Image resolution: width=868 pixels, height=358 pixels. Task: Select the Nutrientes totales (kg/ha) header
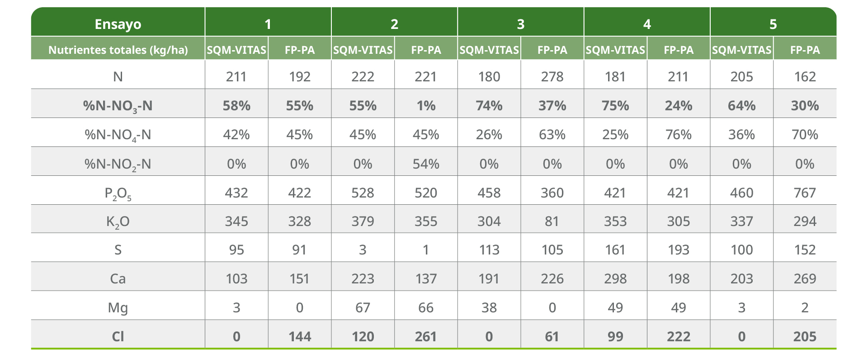click(x=118, y=50)
